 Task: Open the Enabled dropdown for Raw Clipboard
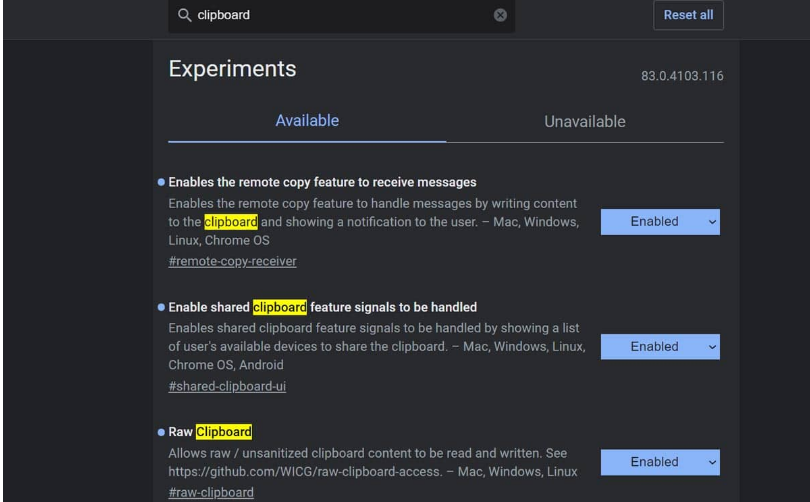[x=660, y=462]
